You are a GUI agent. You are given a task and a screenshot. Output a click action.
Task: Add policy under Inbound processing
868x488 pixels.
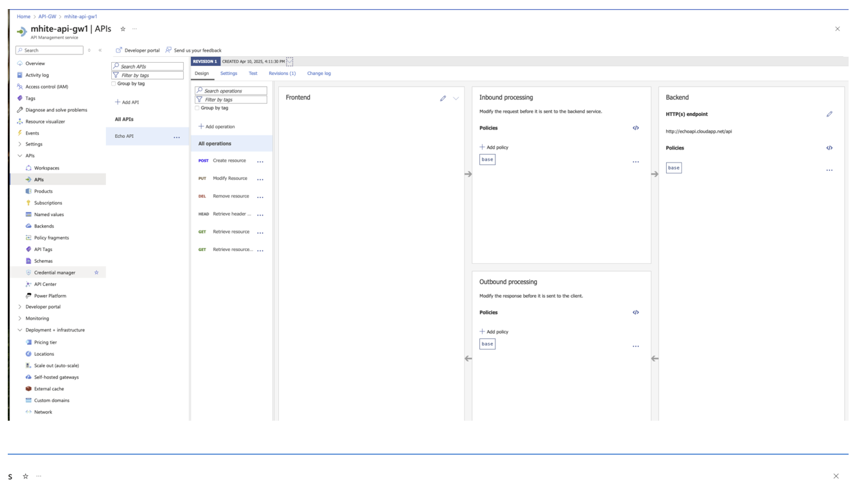[494, 148]
